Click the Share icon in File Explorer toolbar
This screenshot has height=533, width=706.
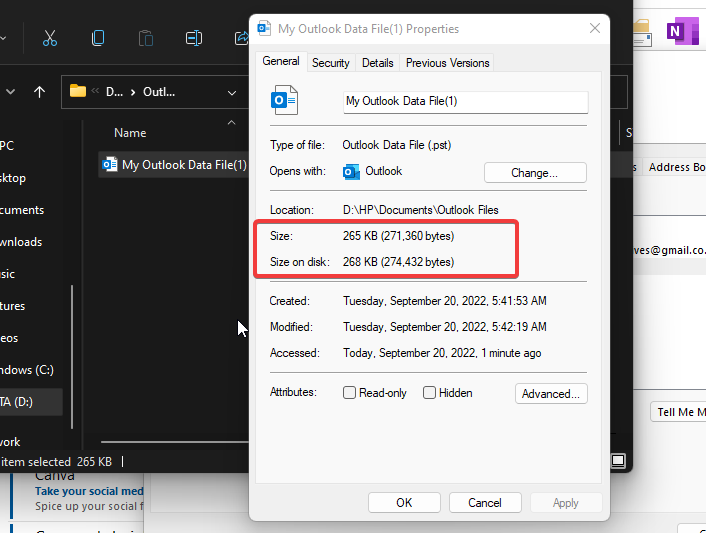coord(242,38)
